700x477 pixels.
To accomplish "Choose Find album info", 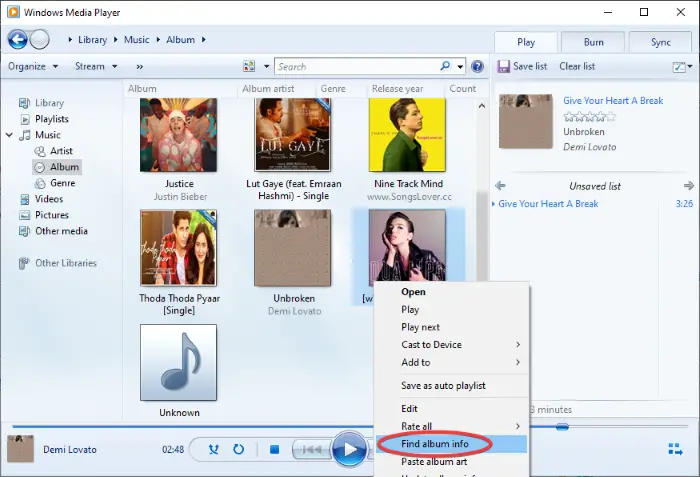I will point(452,444).
